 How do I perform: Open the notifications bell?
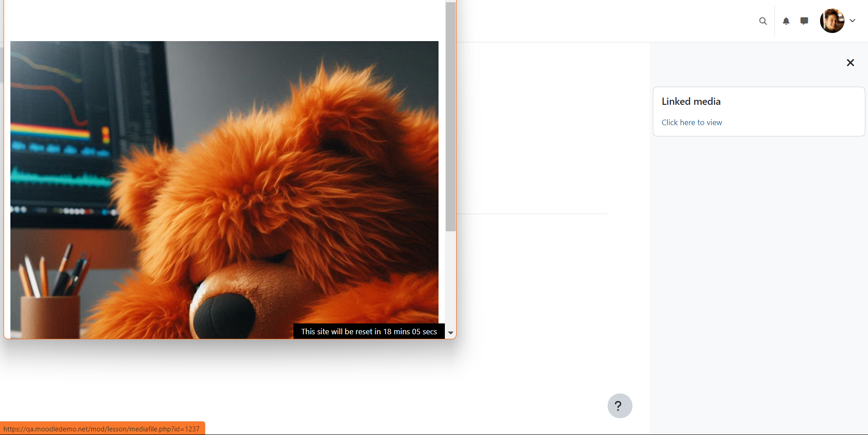click(x=786, y=21)
